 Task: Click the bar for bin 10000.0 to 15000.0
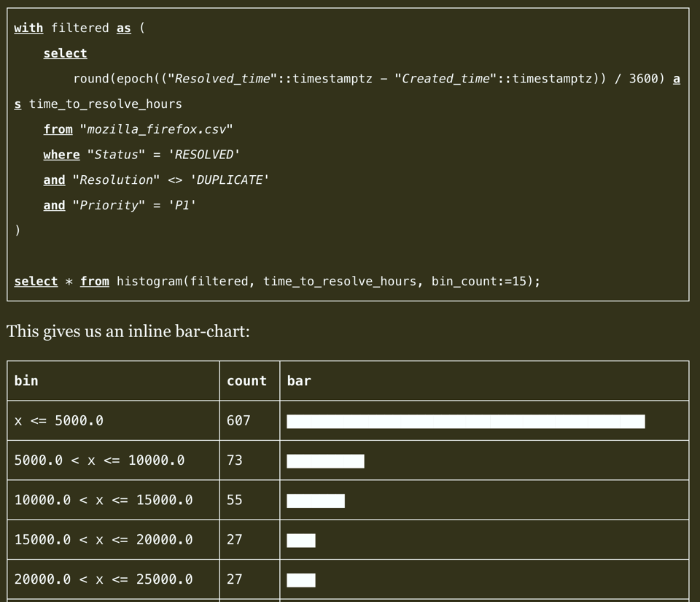pyautogui.click(x=316, y=500)
